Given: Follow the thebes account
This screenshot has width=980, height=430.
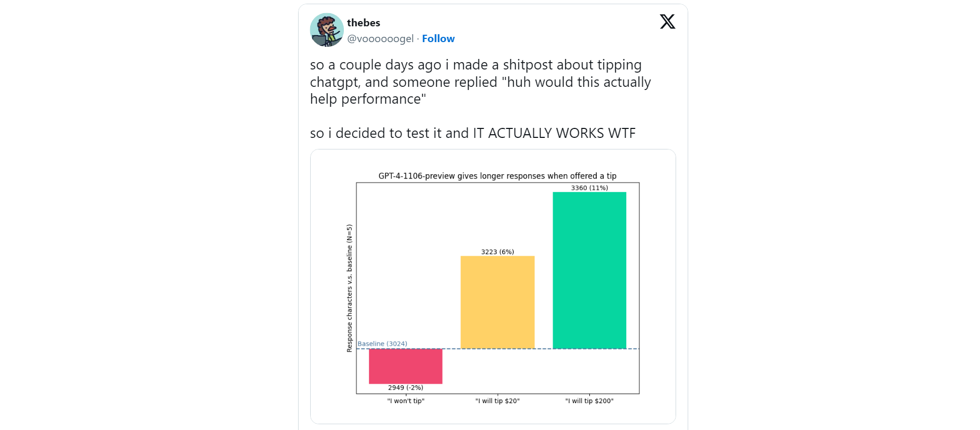Looking at the screenshot, I should click(x=438, y=38).
